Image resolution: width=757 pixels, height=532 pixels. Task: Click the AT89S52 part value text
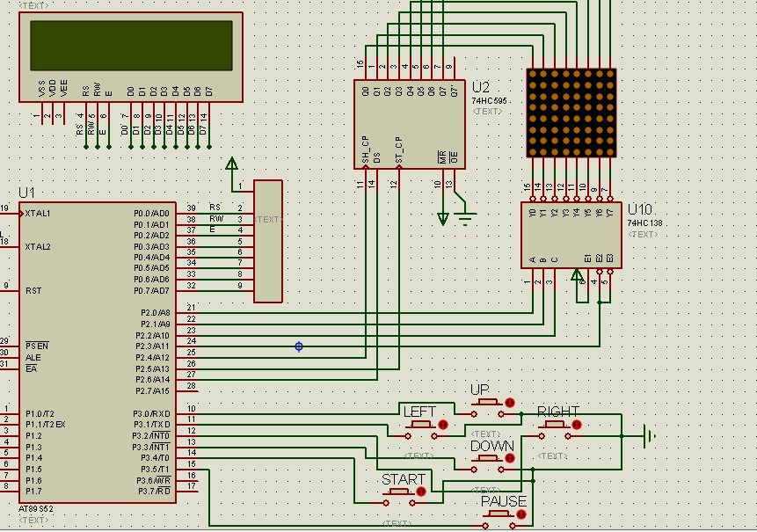click(36, 509)
